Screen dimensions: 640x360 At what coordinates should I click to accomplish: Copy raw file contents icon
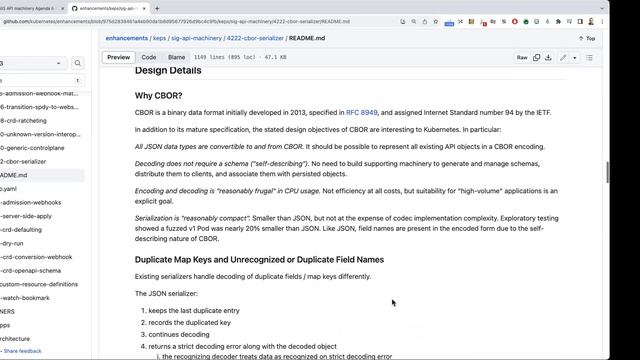pos(536,58)
